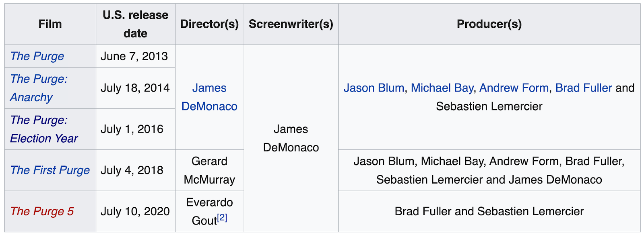Click citation [2] next to Everardo Gout
This screenshot has width=644, height=237.
pyautogui.click(x=222, y=218)
